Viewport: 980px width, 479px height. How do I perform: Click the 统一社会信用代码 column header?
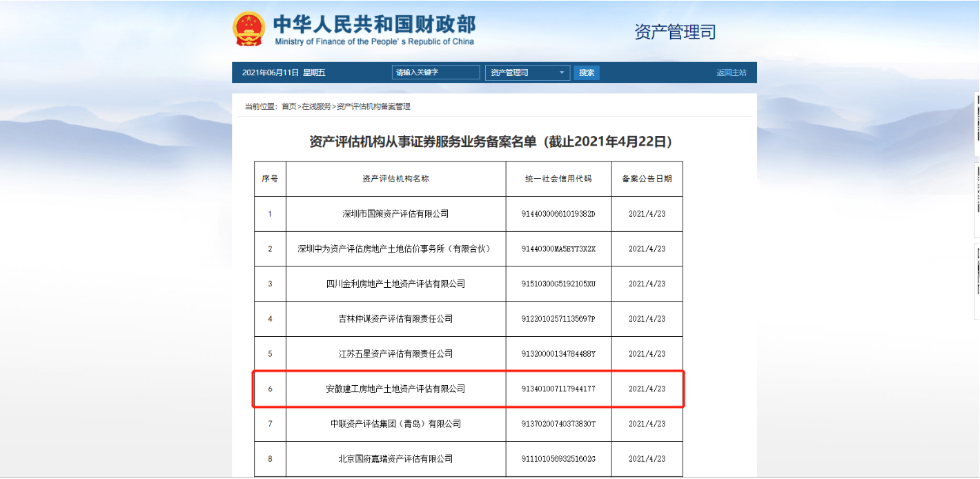tap(558, 179)
